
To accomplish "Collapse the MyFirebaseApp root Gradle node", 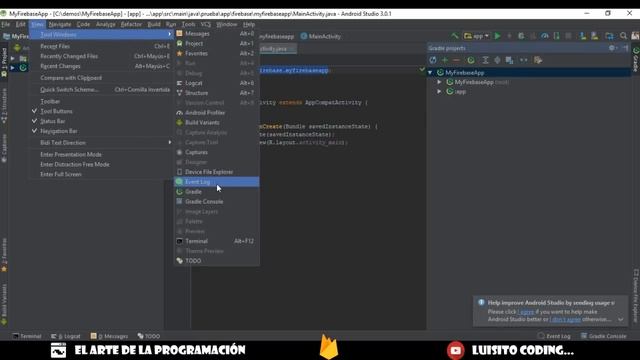I will coord(430,73).
